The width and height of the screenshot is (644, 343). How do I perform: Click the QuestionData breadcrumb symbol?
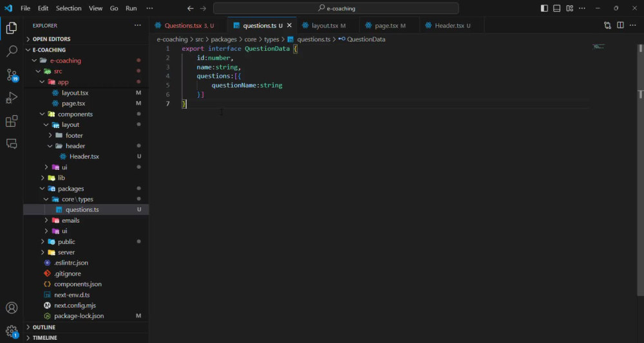[x=362, y=39]
